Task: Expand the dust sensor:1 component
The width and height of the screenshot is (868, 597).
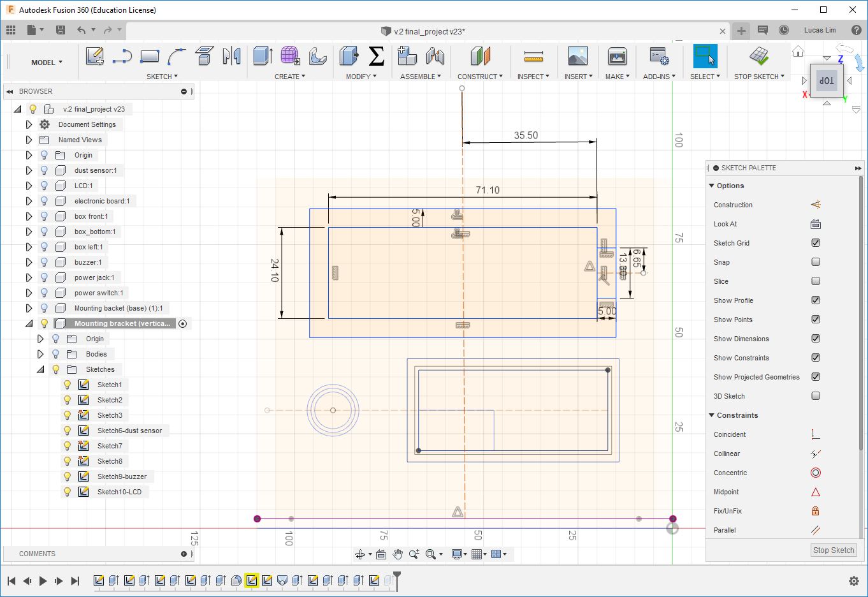Action: pos(29,170)
